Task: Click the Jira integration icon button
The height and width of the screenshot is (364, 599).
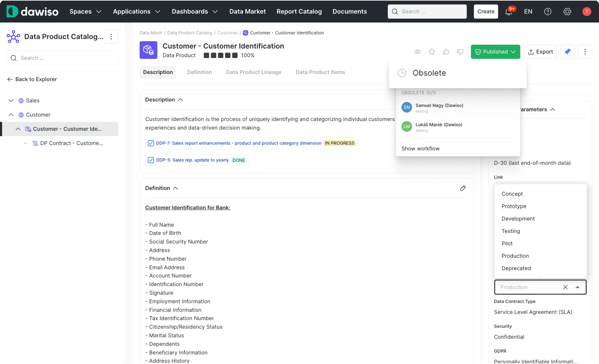Action: pyautogui.click(x=567, y=52)
